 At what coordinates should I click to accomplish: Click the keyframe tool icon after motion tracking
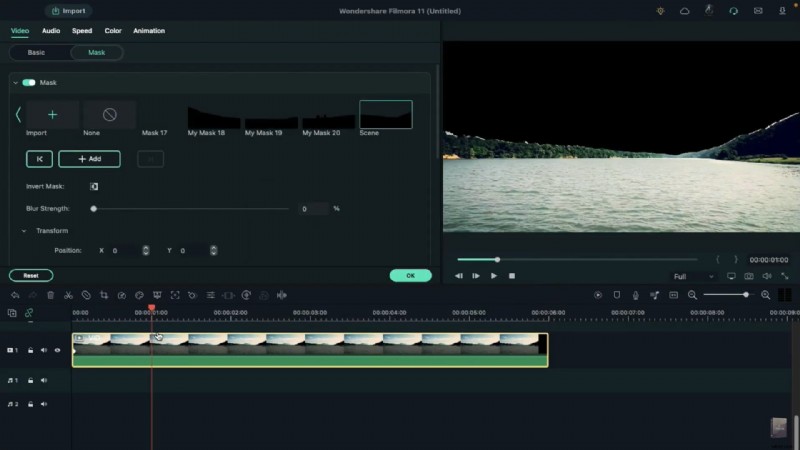192,295
